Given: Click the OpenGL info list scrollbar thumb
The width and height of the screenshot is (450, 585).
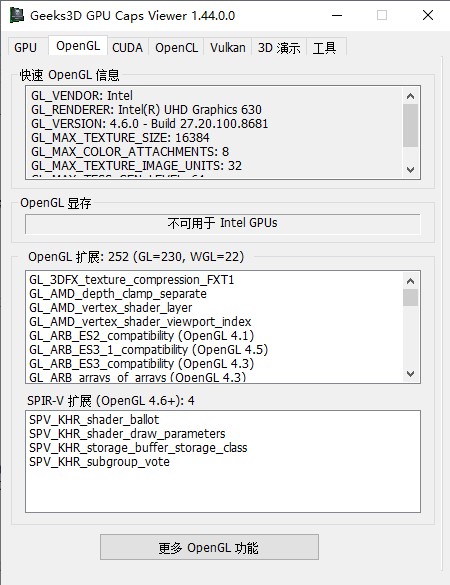Looking at the screenshot, I should coord(410,125).
